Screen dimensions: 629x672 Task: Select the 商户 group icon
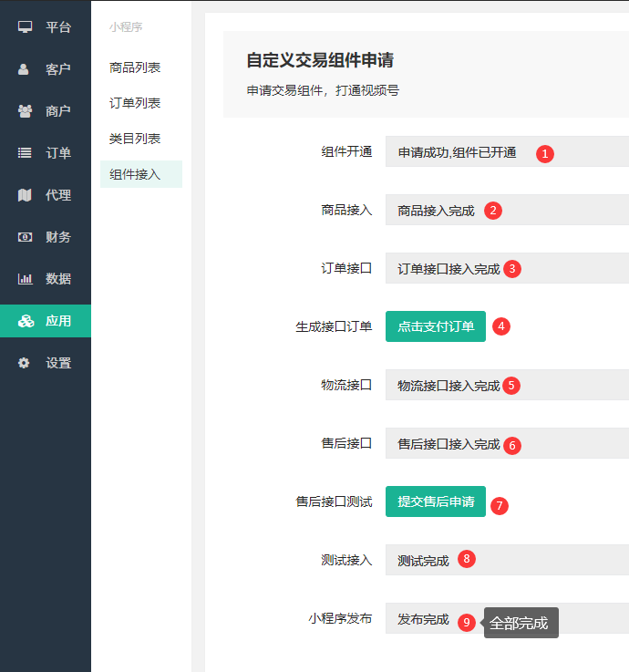click(x=25, y=111)
